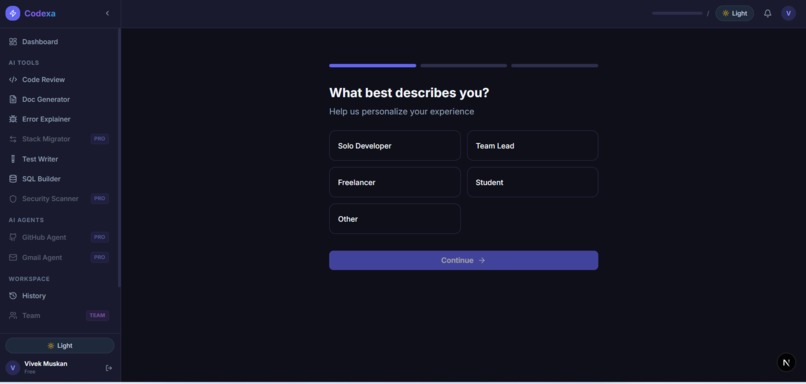This screenshot has width=806, height=384.
Task: Toggle Light theme button in sidebar
Action: [x=60, y=345]
